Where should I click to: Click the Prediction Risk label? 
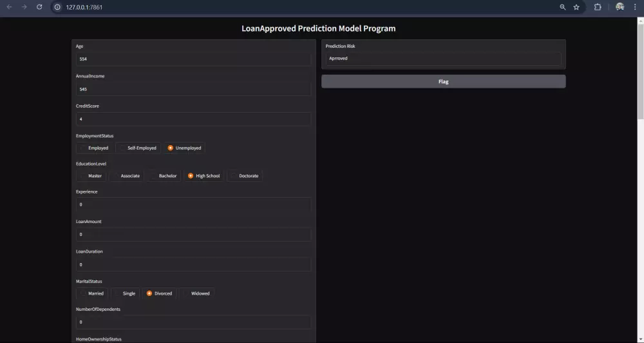pos(341,46)
